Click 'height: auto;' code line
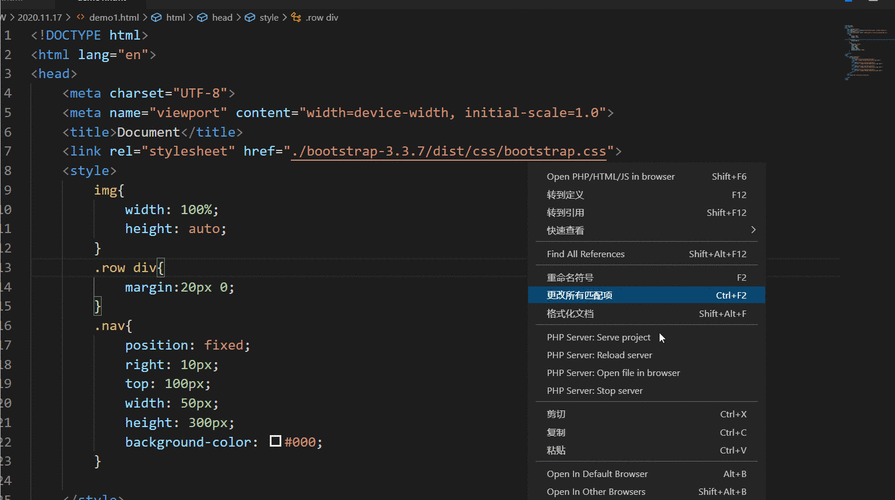The height and width of the screenshot is (500, 895). (x=176, y=229)
